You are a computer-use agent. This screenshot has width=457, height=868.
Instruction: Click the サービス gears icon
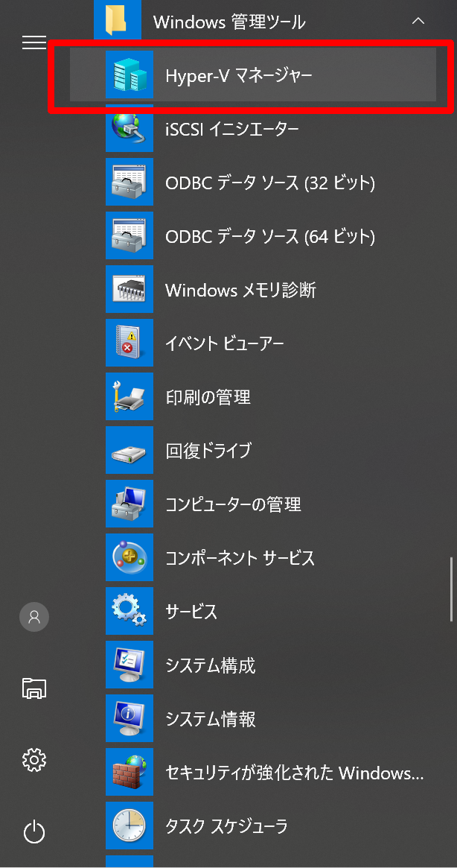click(x=129, y=612)
